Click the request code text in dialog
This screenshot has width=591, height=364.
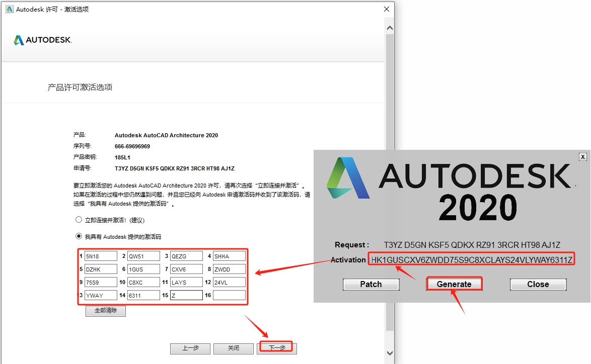point(175,168)
